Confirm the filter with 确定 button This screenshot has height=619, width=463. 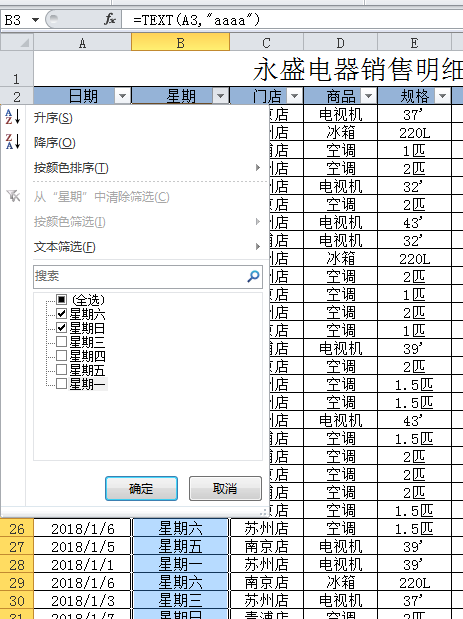pos(141,488)
